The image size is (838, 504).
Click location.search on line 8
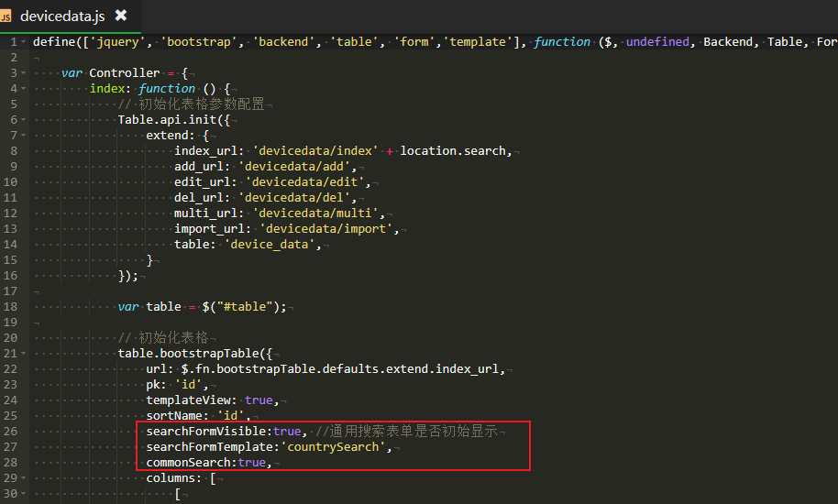point(453,151)
